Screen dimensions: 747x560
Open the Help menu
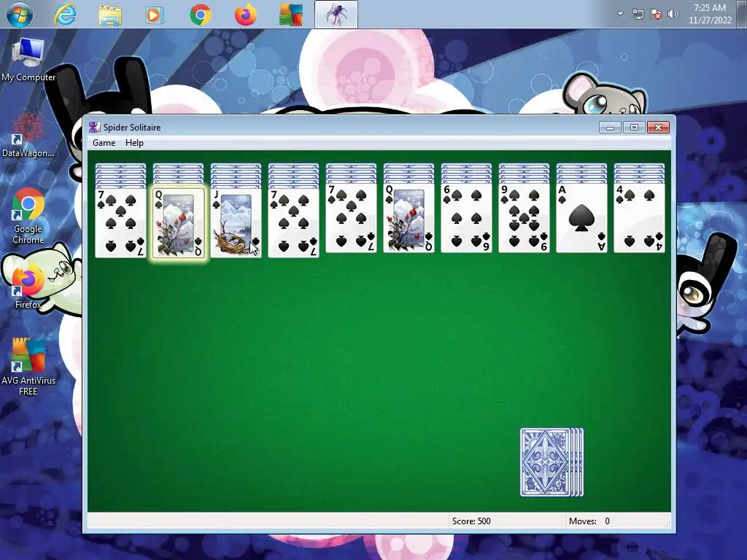tap(134, 143)
